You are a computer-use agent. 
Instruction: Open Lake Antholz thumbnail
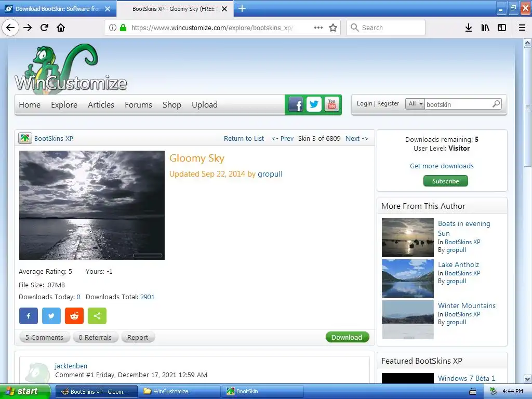coord(408,278)
